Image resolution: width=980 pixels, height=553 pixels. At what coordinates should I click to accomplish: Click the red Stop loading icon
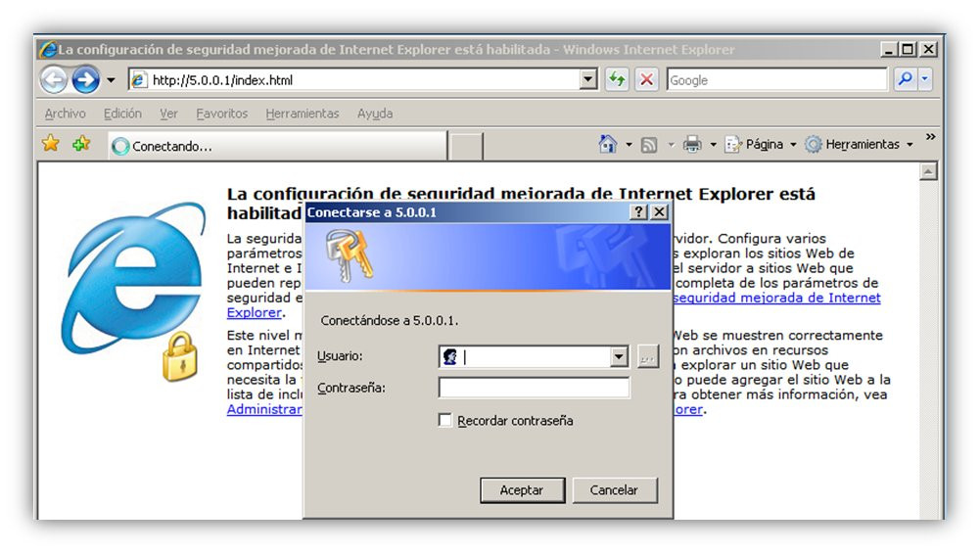pos(647,80)
